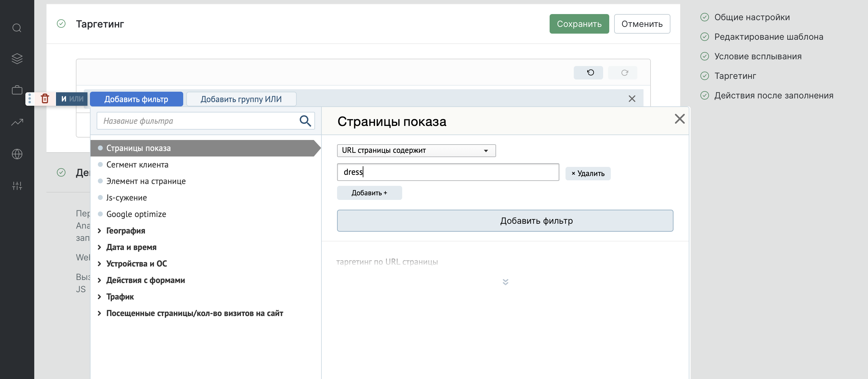Click Добавить группу ИЛИ button

(241, 99)
